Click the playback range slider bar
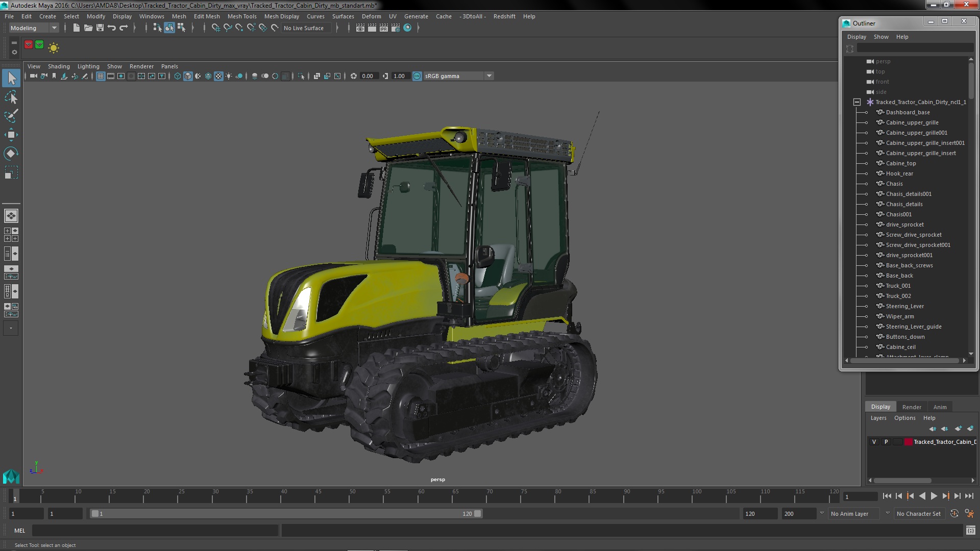 point(286,514)
